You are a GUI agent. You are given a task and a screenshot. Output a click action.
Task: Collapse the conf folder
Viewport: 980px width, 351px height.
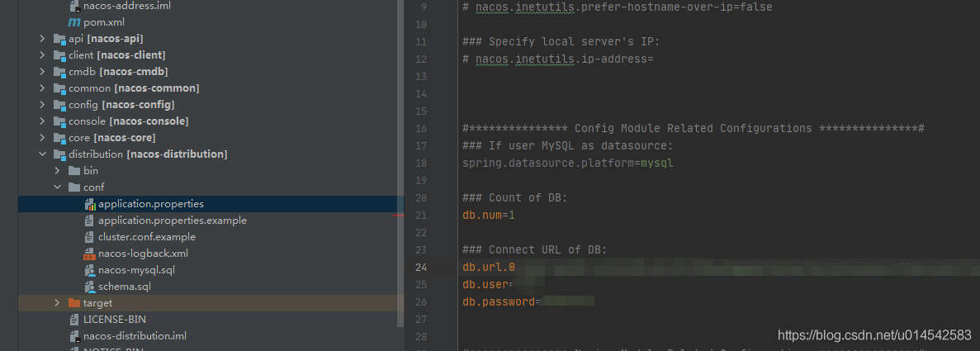(57, 187)
